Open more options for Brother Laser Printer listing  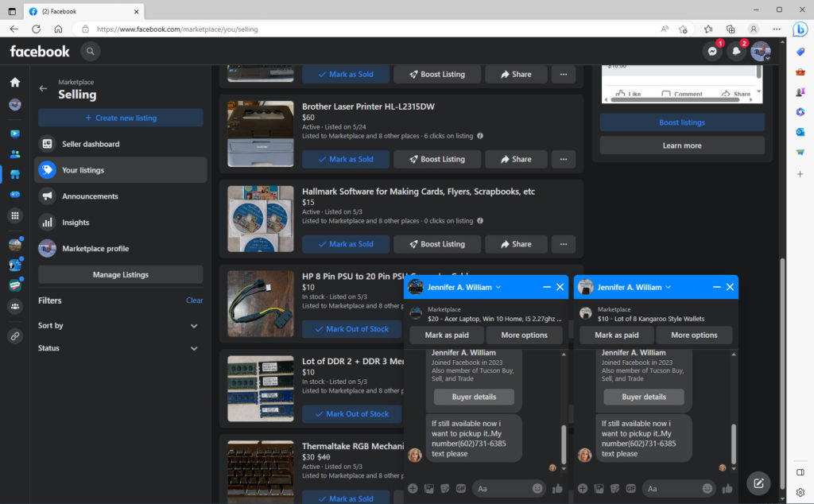click(564, 159)
